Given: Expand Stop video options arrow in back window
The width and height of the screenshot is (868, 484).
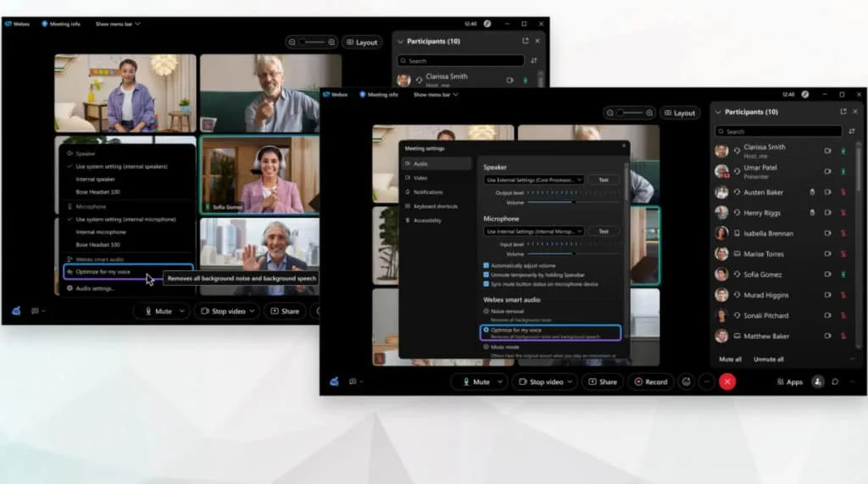Looking at the screenshot, I should coord(252,311).
